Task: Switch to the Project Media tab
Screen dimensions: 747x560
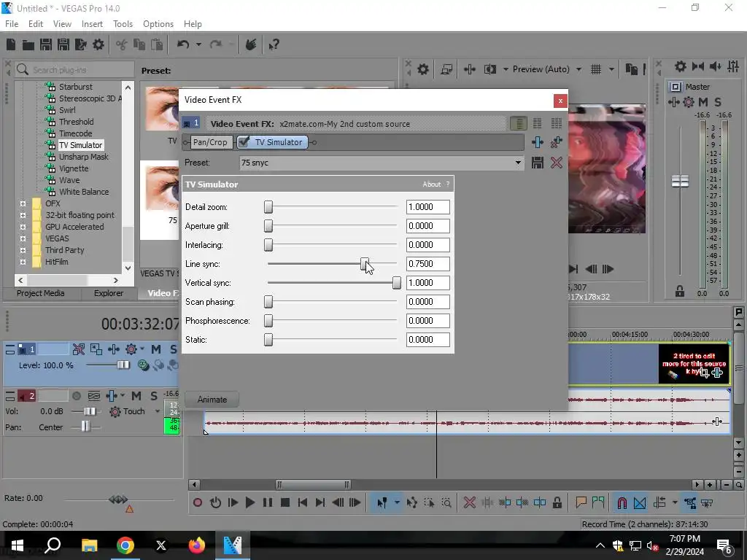Action: pos(41,293)
